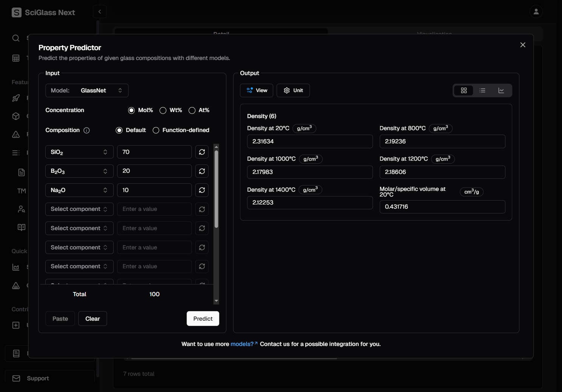562x392 pixels.
Task: Click the composition list scrollbar thumb
Action: pos(216,189)
